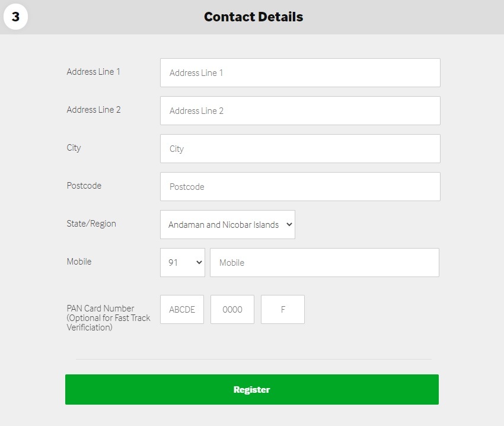Viewport: 504px width, 426px height.
Task: Click the Address Line 1 input field
Action: (x=299, y=72)
